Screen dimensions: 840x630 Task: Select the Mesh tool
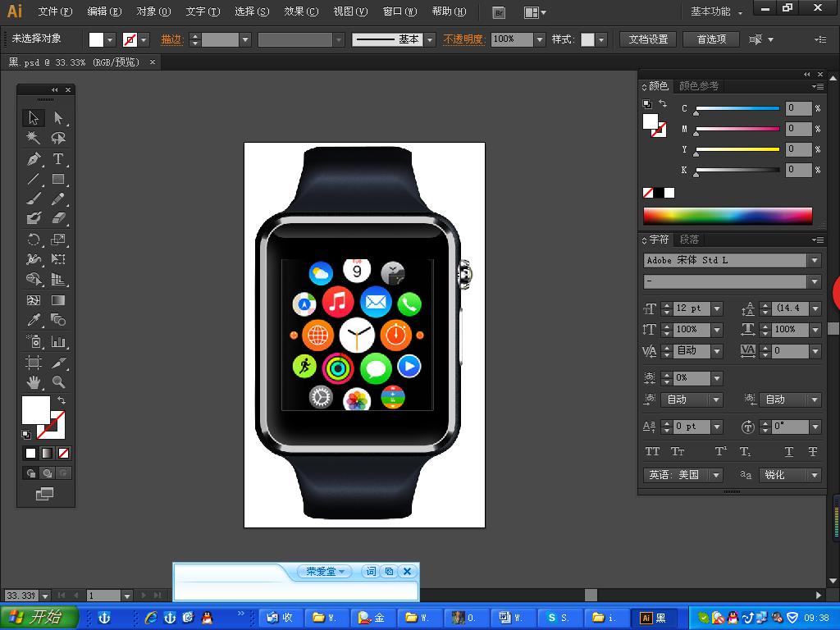33,300
